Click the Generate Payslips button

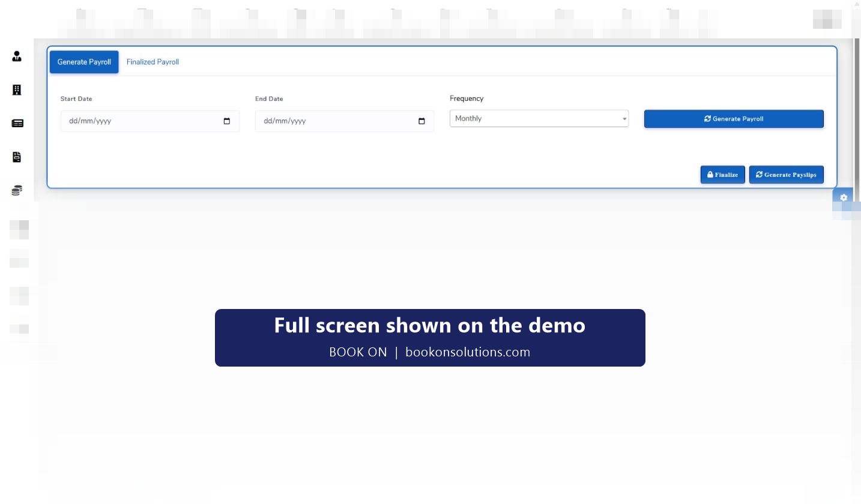click(x=787, y=175)
